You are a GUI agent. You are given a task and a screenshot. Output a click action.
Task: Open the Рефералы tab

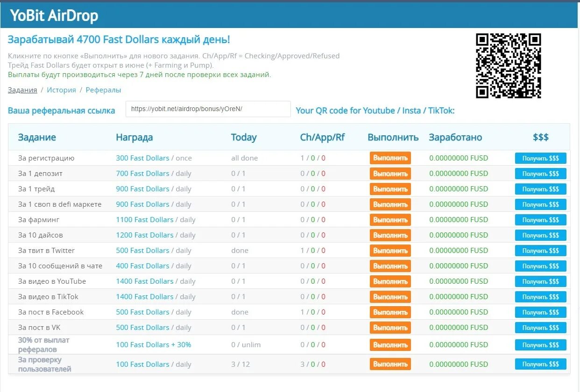click(x=103, y=90)
